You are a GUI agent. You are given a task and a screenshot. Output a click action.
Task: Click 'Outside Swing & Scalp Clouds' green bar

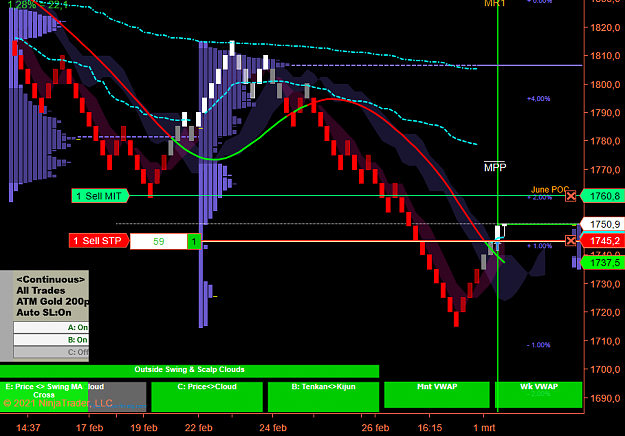pyautogui.click(x=189, y=370)
